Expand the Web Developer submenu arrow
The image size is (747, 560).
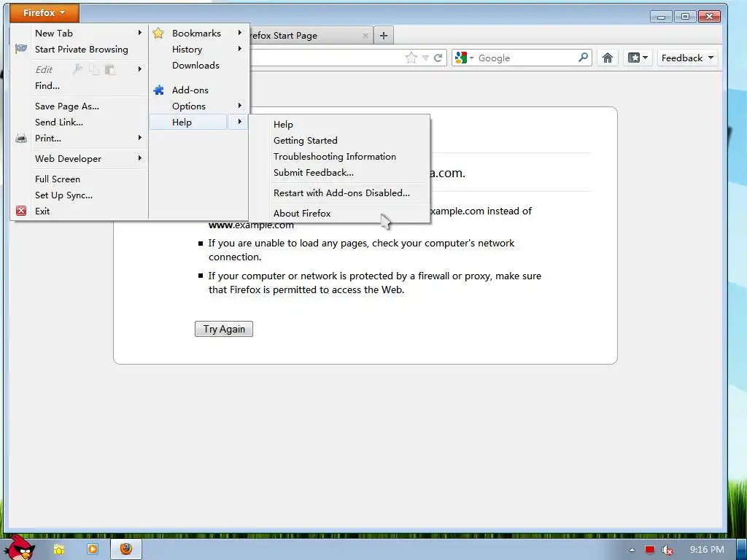139,158
